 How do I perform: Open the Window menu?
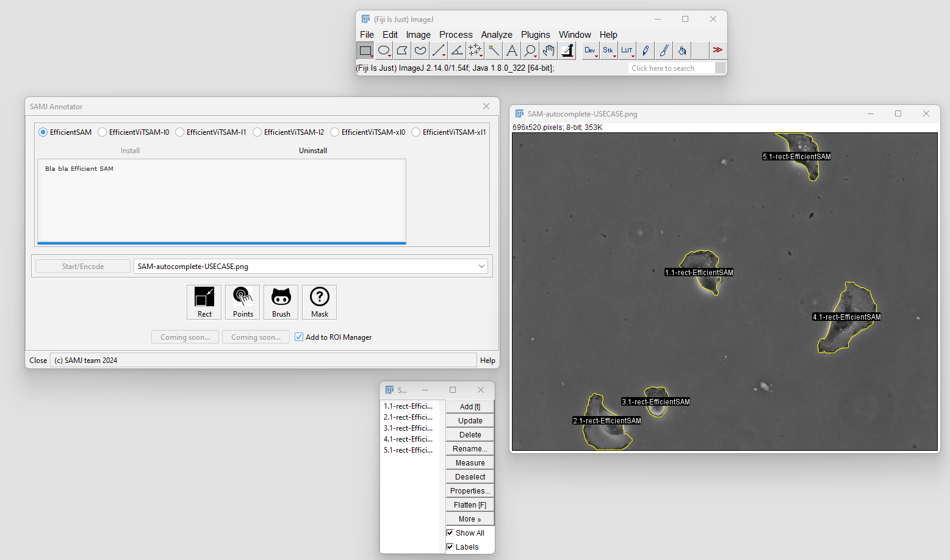click(575, 35)
